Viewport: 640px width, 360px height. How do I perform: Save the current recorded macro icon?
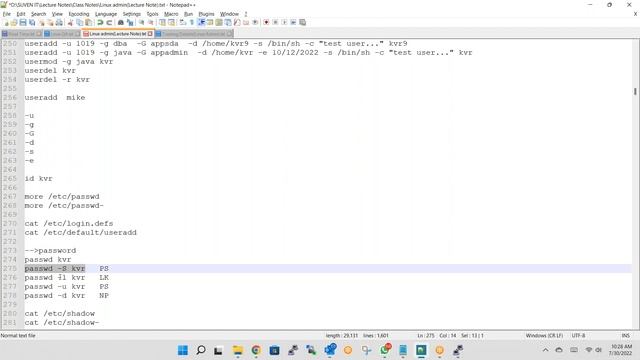302,22
